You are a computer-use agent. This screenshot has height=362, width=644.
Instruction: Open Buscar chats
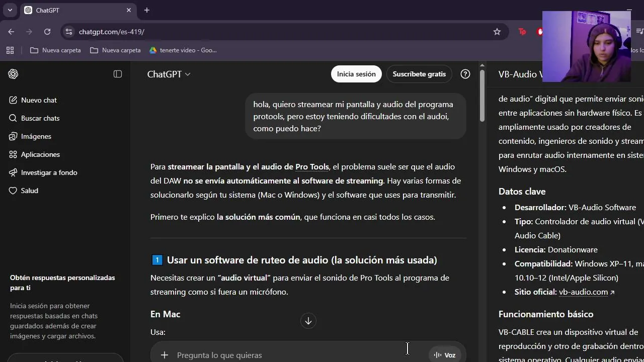click(x=34, y=118)
